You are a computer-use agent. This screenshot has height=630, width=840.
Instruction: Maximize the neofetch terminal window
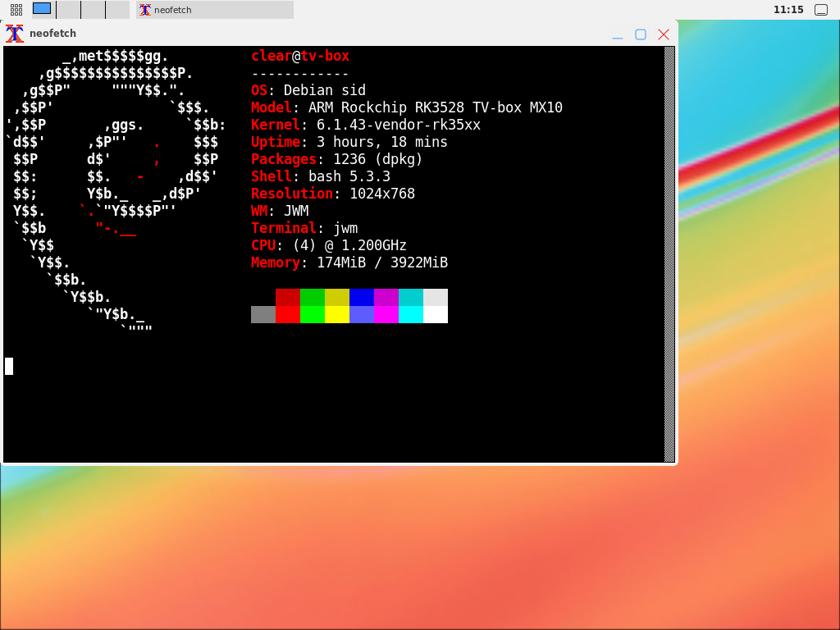(640, 34)
